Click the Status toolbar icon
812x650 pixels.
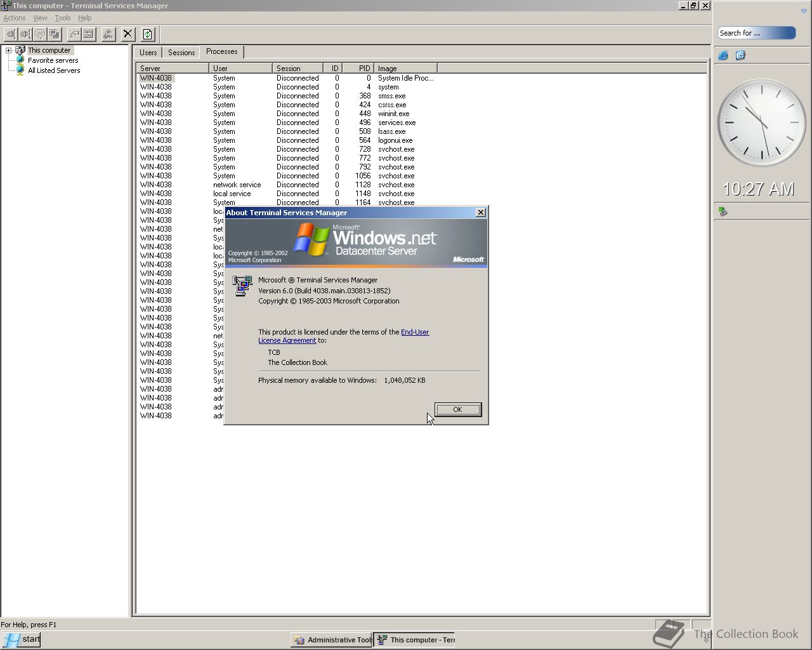[x=89, y=34]
